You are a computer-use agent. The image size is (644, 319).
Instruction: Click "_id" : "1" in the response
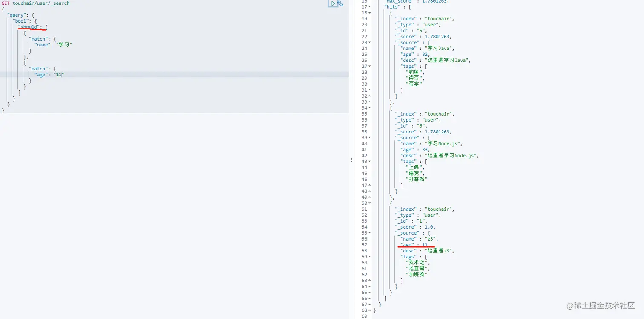[411, 221]
